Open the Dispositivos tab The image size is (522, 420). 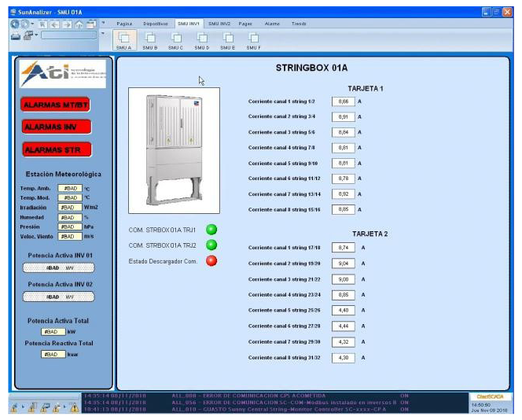pos(155,24)
